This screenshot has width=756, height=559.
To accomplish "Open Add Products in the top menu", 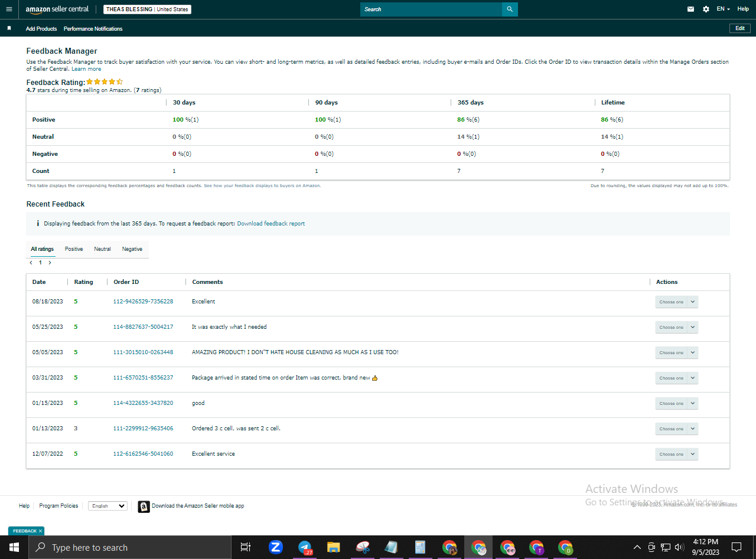I will [x=41, y=28].
